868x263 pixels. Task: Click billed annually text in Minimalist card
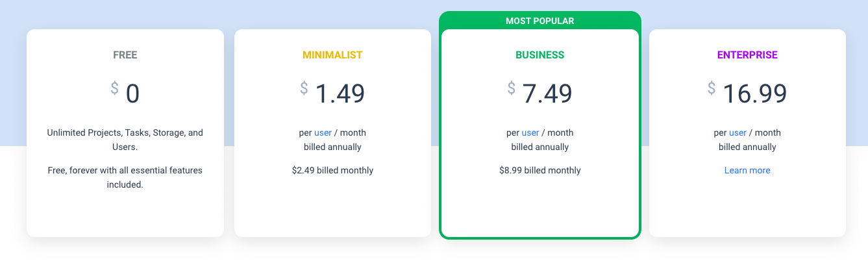[332, 147]
